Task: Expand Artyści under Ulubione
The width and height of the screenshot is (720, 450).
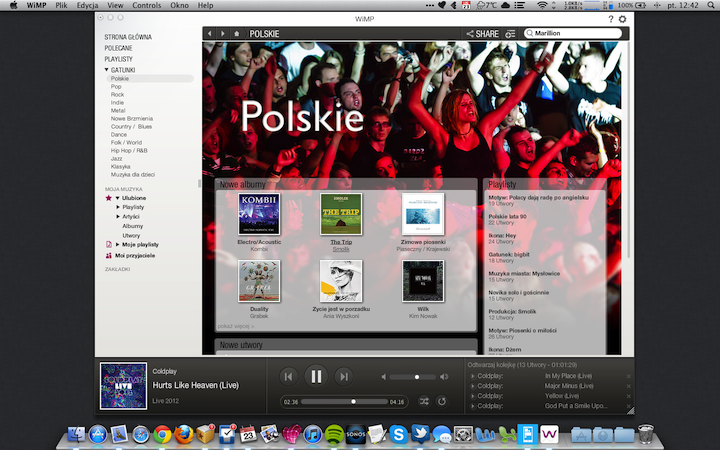Action: click(118, 216)
